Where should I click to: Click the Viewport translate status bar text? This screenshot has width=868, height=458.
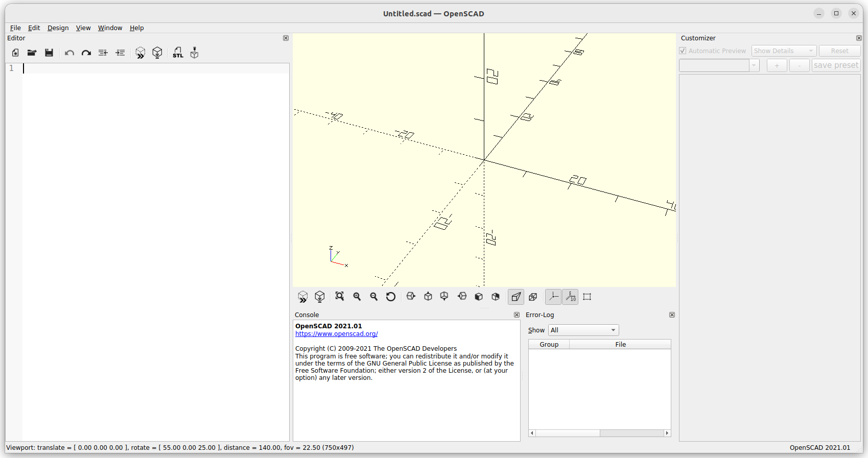[x=180, y=448]
